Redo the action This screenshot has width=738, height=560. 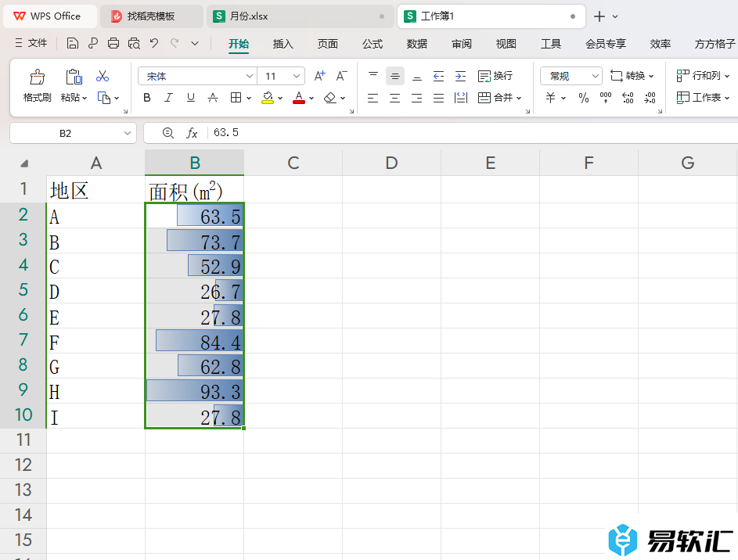coord(175,44)
